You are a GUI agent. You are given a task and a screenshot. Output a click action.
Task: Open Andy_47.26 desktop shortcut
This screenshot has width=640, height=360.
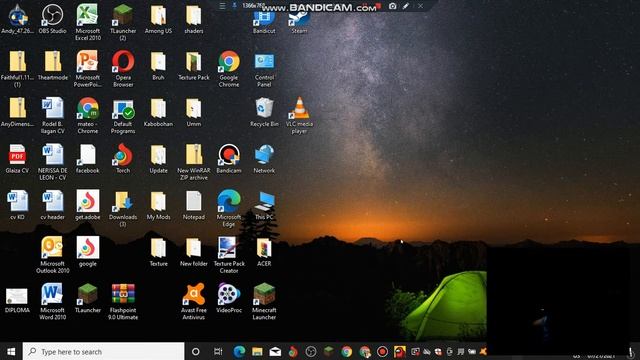[17, 19]
